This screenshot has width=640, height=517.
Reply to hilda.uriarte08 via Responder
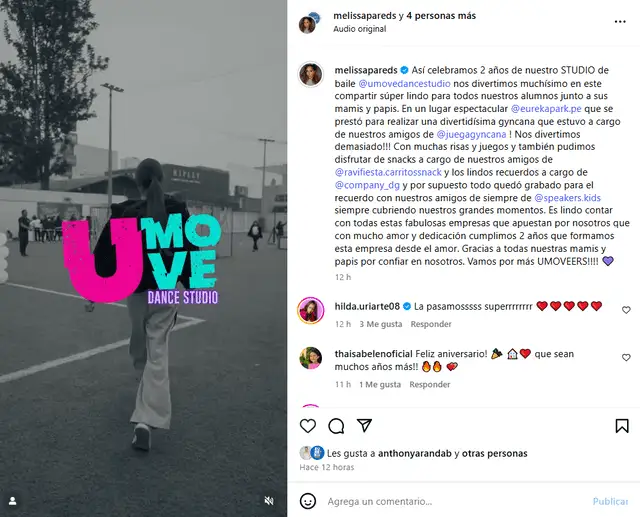tap(431, 324)
